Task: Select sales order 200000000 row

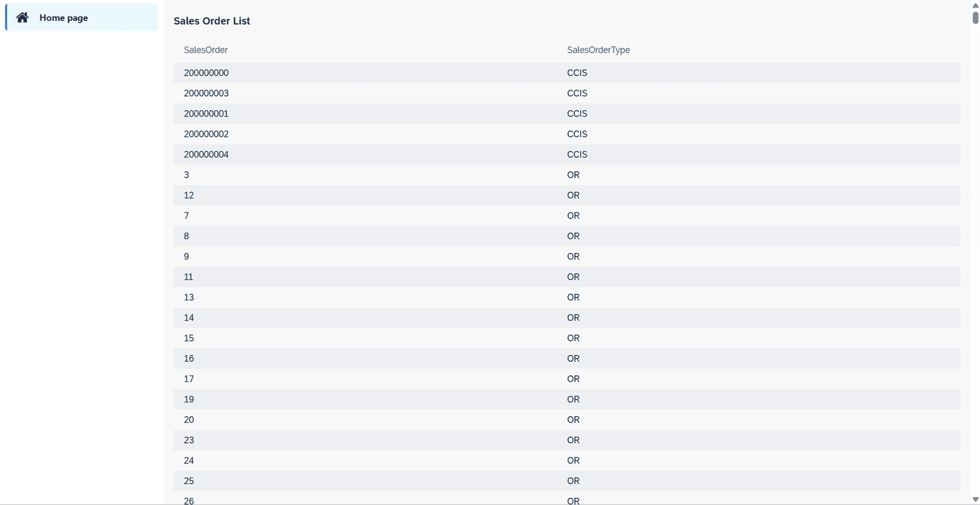Action: [206, 73]
